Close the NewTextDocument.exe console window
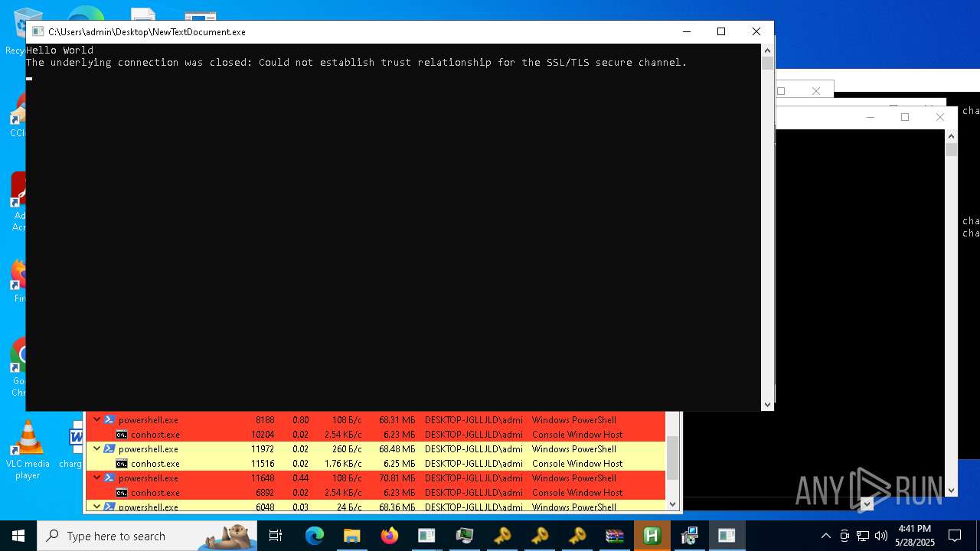Screen dimensions: 980x551 pos(756,31)
